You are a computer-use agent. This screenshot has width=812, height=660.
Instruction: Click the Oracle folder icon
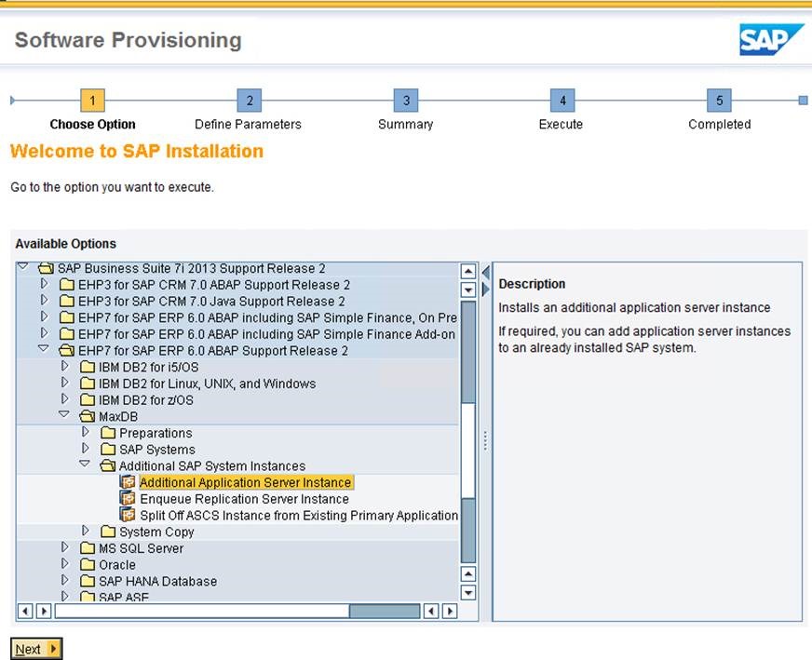click(x=88, y=564)
